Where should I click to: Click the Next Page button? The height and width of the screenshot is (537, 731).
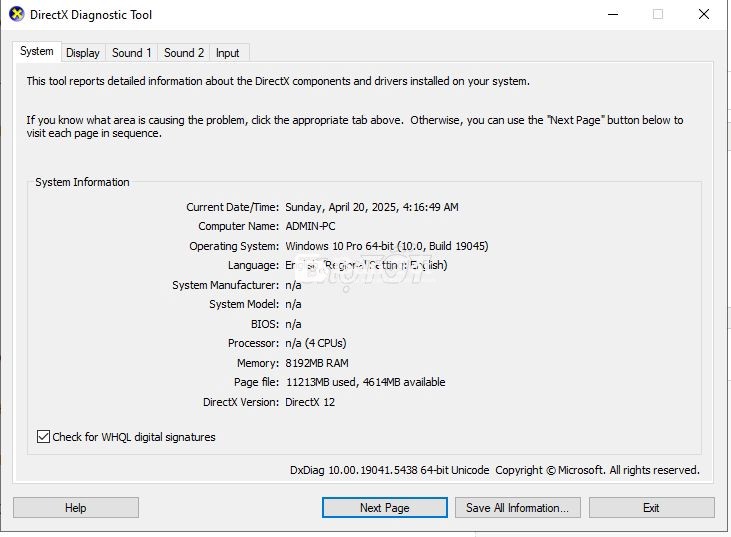(385, 508)
